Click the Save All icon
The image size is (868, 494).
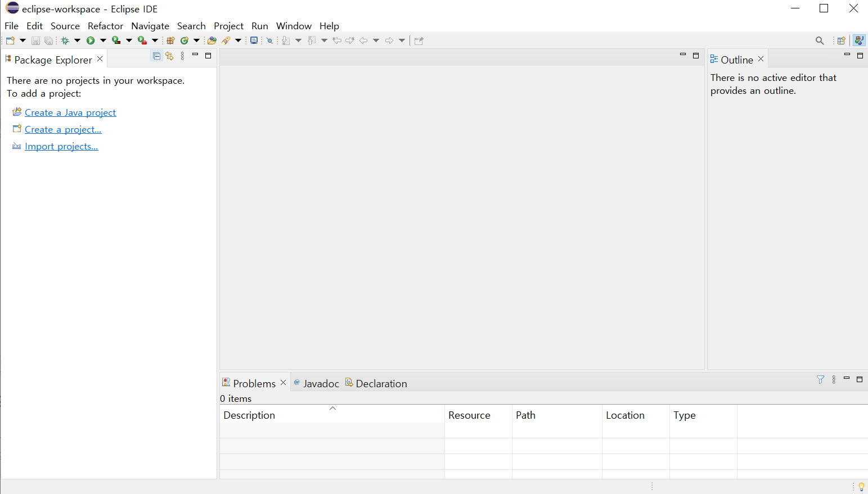click(48, 40)
